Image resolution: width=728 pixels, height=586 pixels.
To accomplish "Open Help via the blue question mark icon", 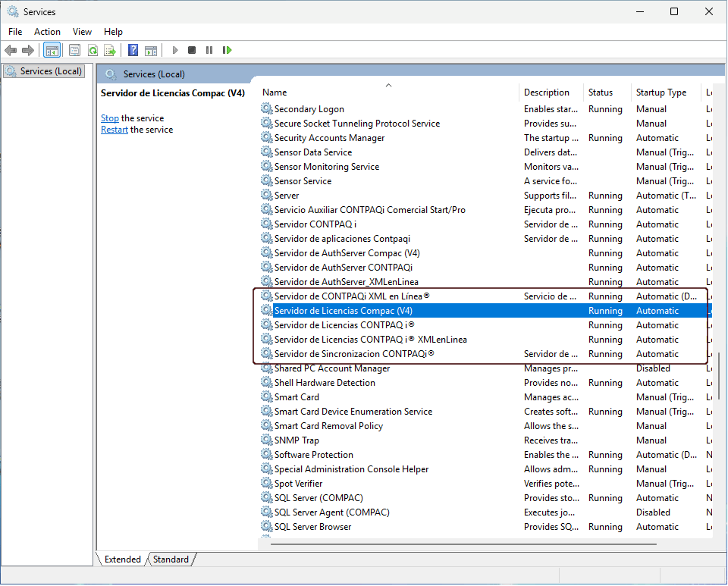I will point(133,50).
